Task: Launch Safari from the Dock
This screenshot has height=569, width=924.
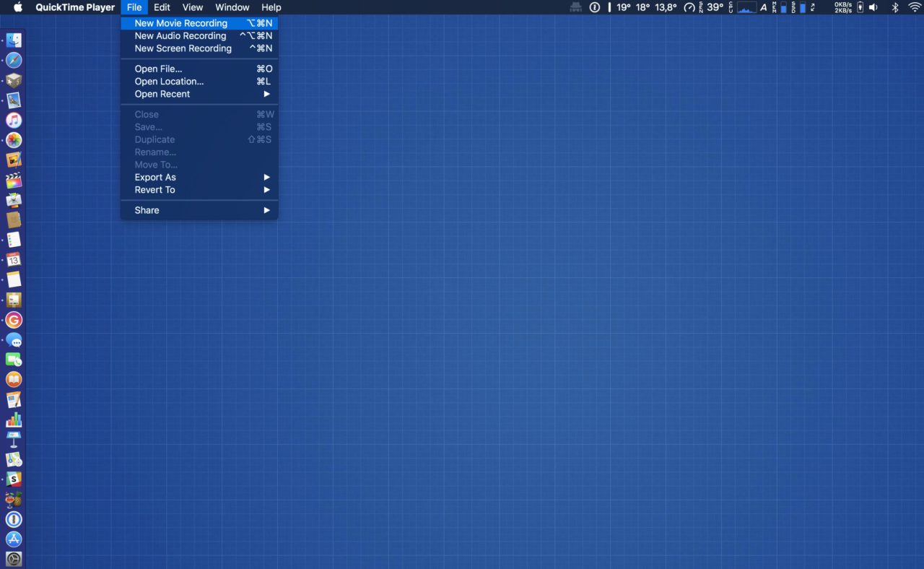Action: [14, 61]
